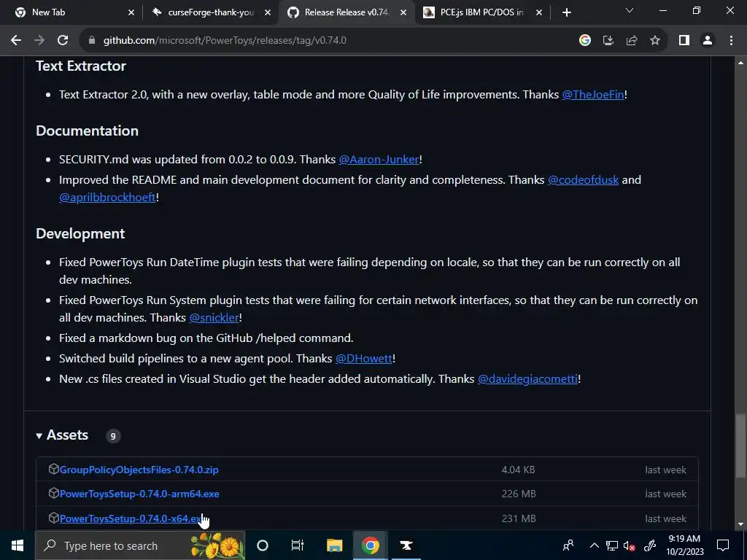747x560 pixels.
Task: Open @TheJoeFin profile link
Action: [x=593, y=94]
